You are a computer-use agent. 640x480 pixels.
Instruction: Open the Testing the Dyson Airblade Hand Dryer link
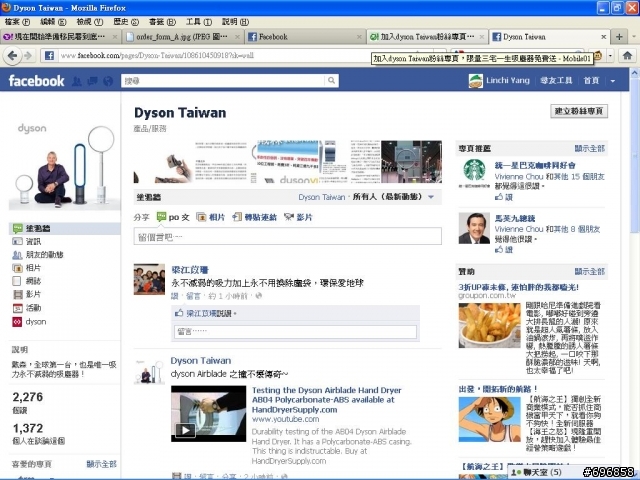pos(327,400)
